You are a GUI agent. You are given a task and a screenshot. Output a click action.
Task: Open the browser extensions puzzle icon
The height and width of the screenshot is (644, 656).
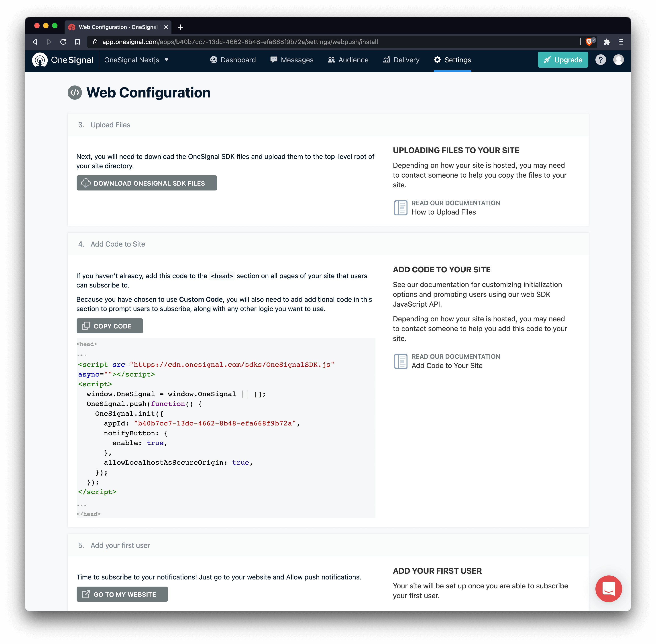[607, 42]
